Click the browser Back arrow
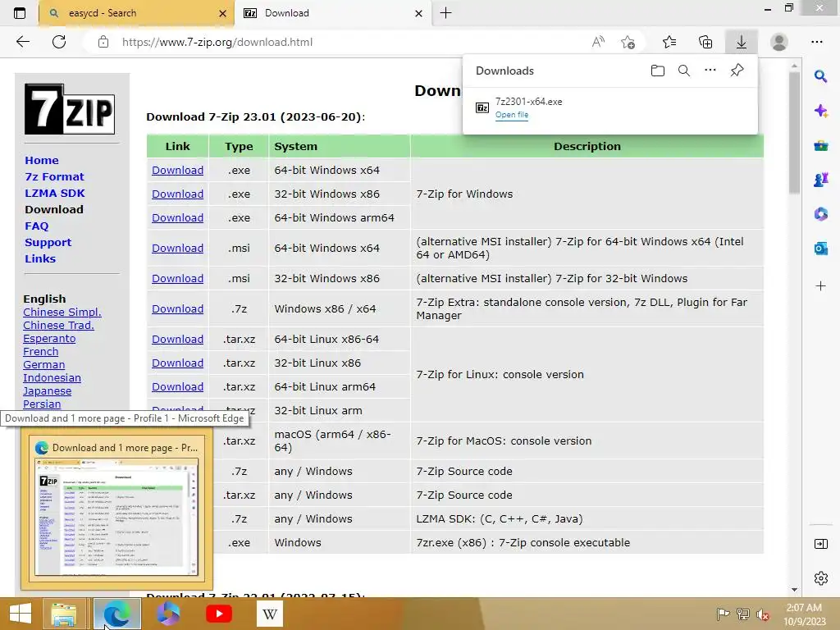Image resolution: width=840 pixels, height=630 pixels. [22, 42]
